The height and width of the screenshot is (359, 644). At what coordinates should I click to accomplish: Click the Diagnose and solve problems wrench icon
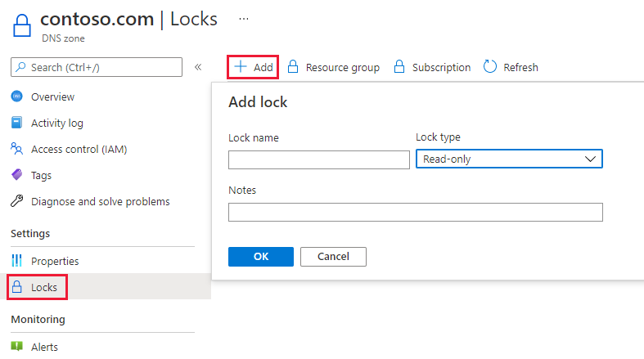pyautogui.click(x=16, y=201)
